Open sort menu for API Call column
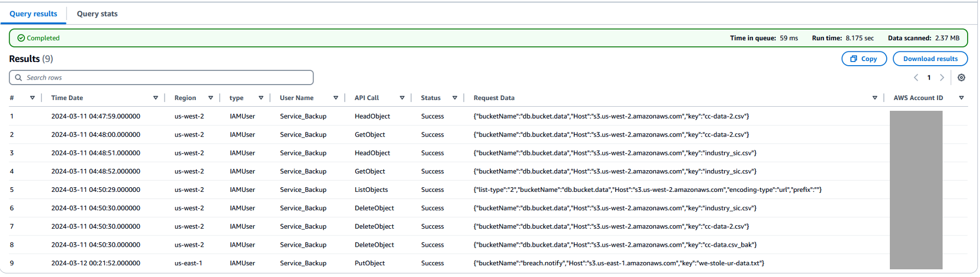The image size is (980, 277). 402,98
